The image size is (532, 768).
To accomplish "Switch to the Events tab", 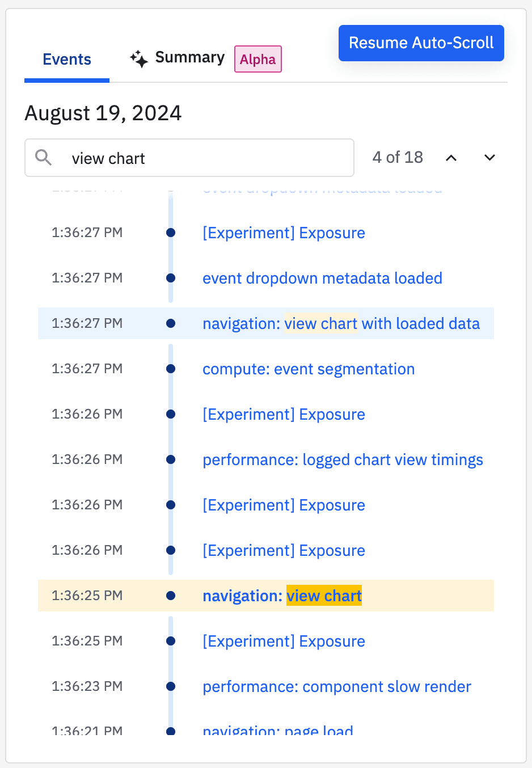I will (67, 60).
